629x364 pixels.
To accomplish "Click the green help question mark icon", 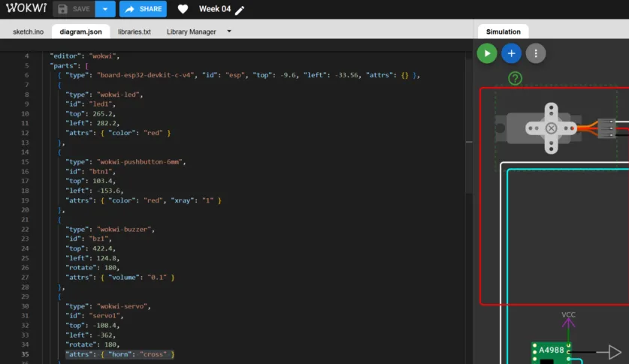I will click(x=515, y=78).
